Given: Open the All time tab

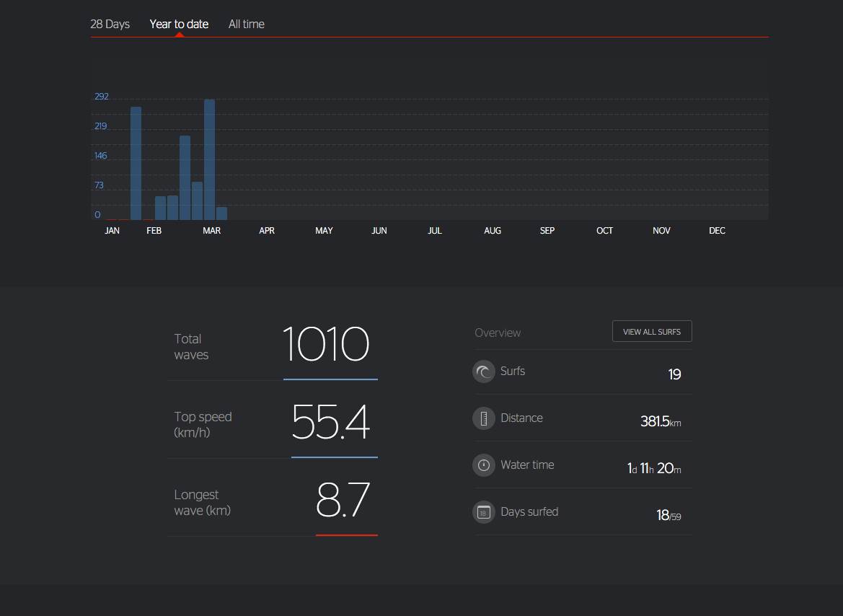Looking at the screenshot, I should point(246,24).
